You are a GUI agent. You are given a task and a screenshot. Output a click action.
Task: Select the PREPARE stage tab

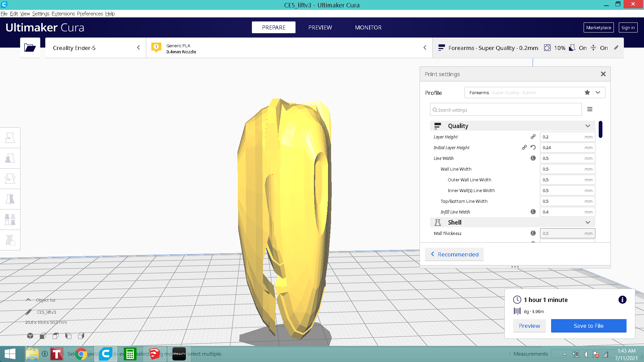point(274,27)
